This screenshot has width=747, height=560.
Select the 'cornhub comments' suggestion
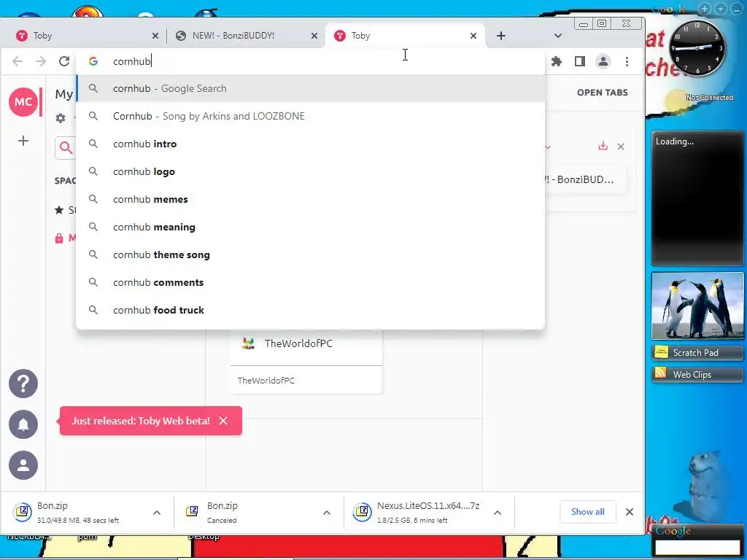tap(310, 282)
